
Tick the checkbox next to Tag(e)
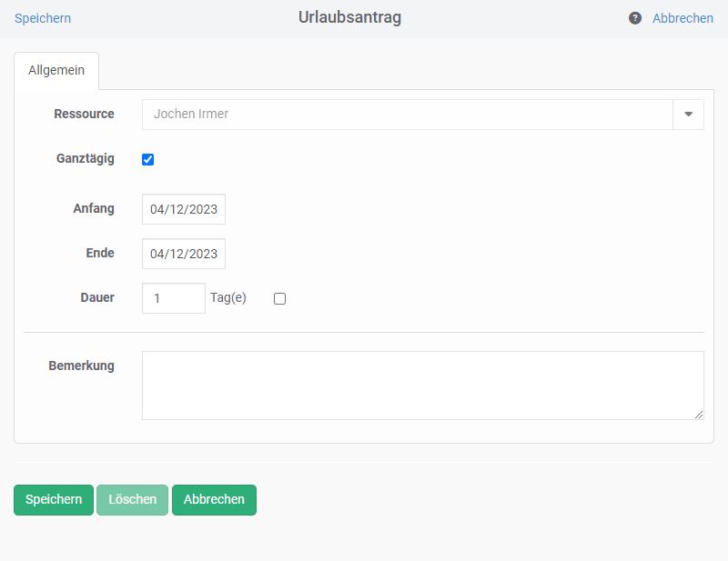279,298
